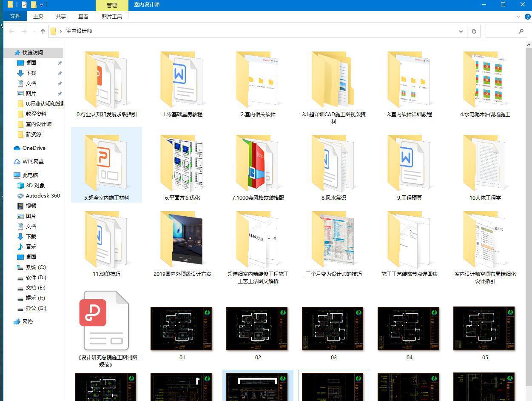Select 快速访问 in navigation pane
The image size is (532, 401).
pos(33,52)
